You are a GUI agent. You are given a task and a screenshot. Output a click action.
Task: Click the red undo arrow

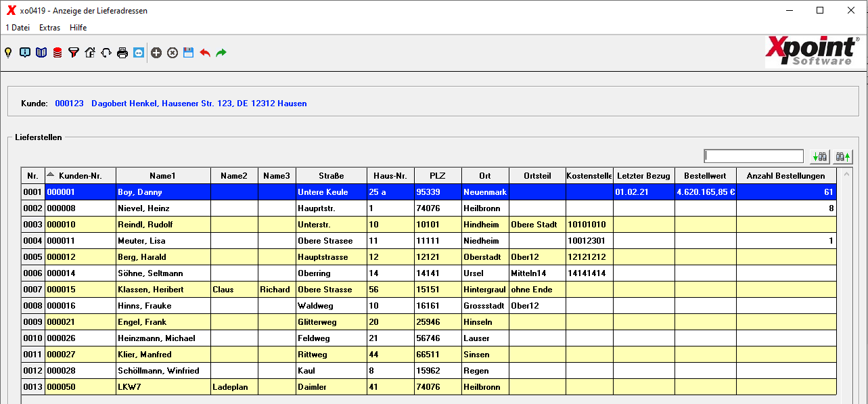(x=205, y=52)
